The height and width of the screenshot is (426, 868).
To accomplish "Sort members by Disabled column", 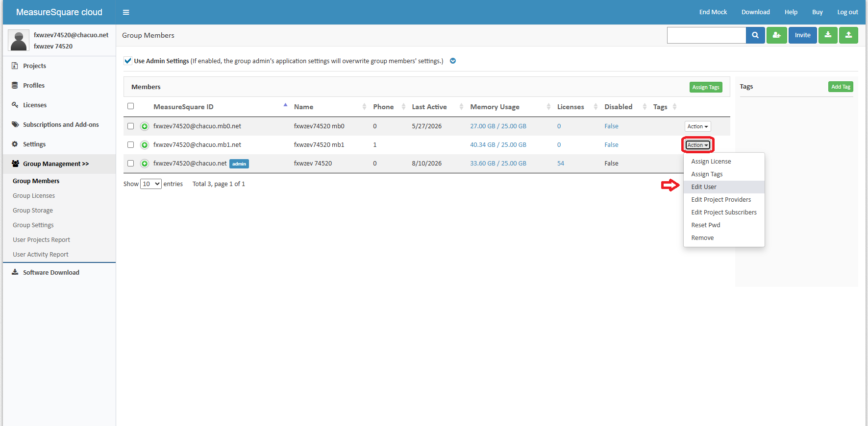I will click(618, 107).
